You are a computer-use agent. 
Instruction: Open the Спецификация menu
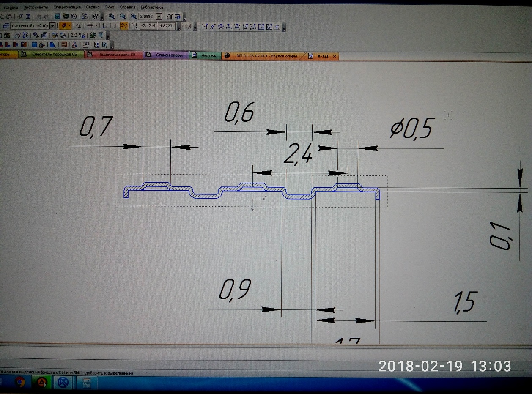click(67, 7)
